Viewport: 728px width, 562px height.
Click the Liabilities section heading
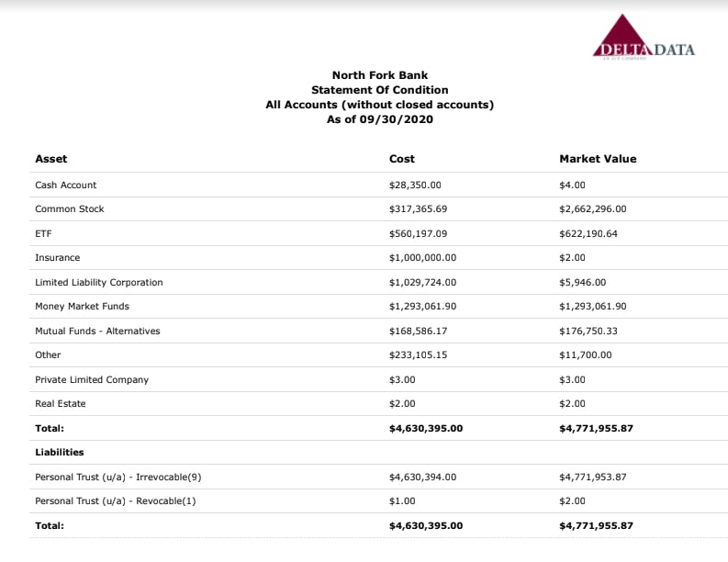click(x=60, y=453)
